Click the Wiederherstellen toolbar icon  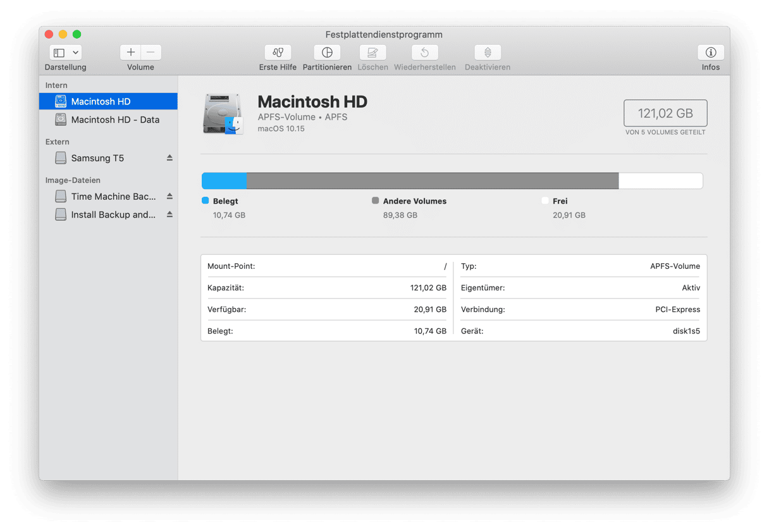point(424,53)
